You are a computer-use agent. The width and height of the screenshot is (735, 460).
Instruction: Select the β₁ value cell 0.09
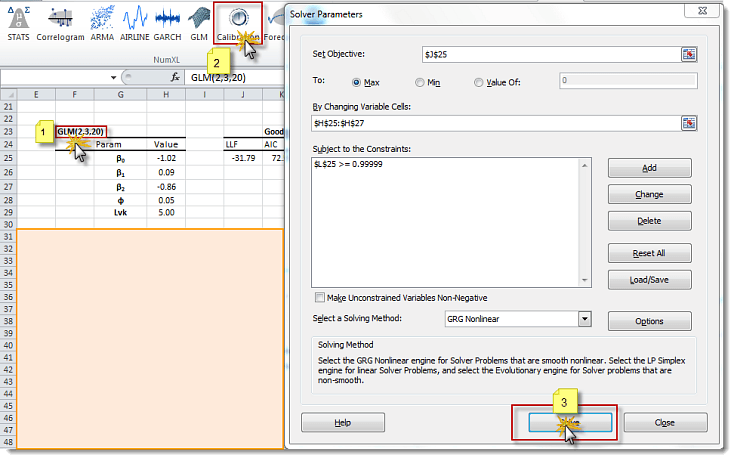pyautogui.click(x=166, y=173)
